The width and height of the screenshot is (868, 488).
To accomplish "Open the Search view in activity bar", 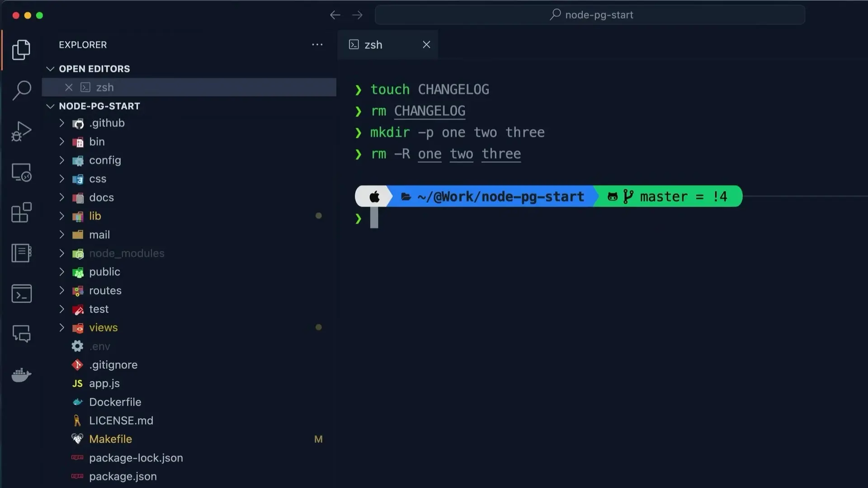I will [x=21, y=90].
